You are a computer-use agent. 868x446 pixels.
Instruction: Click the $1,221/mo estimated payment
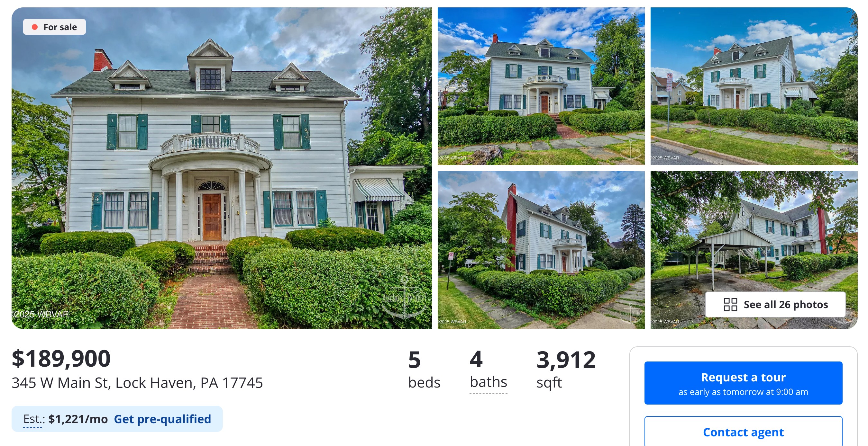(x=78, y=419)
